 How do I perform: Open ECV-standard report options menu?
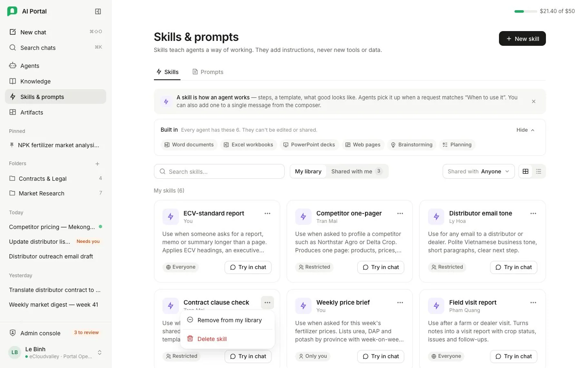(267, 213)
